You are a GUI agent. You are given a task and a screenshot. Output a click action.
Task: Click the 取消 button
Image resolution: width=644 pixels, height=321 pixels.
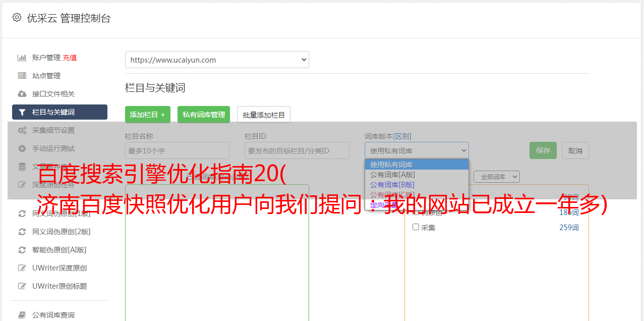(x=575, y=150)
